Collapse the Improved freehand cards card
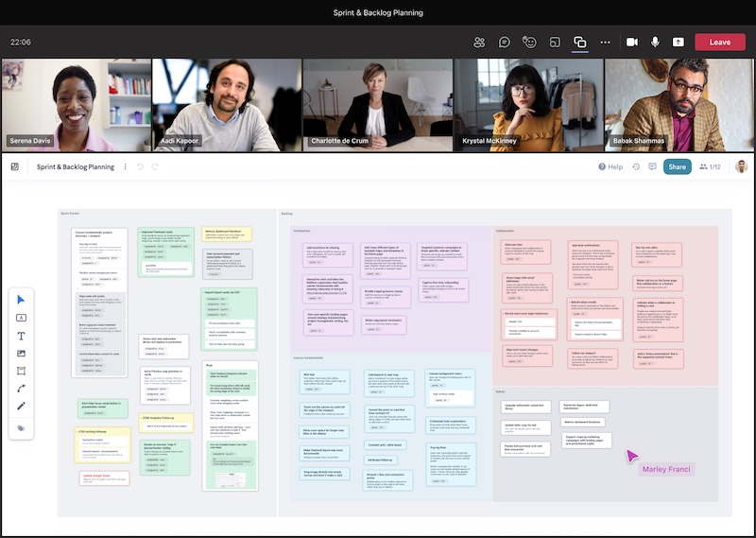Viewport: 756px width, 538px height. coord(140,232)
